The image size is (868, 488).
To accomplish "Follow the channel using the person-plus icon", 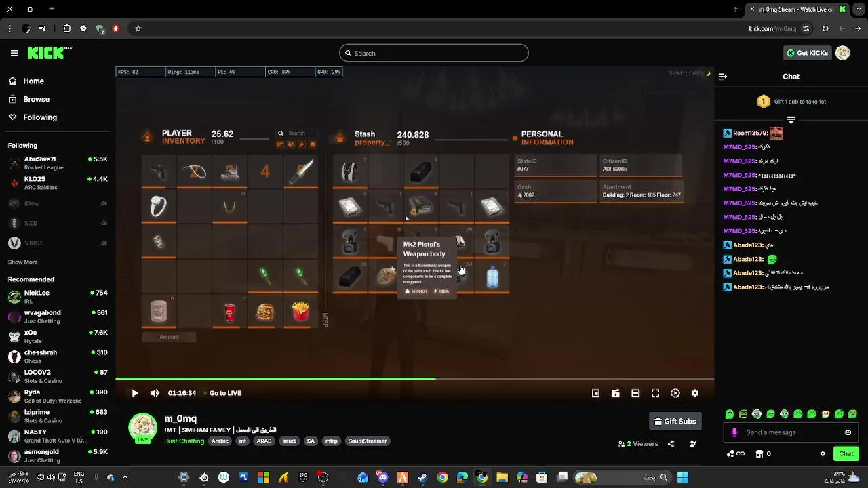I will [x=692, y=444].
